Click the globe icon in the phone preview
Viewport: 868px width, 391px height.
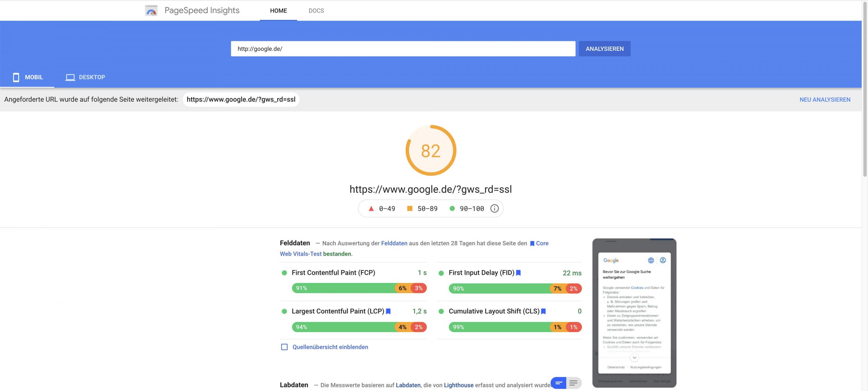pos(651,260)
